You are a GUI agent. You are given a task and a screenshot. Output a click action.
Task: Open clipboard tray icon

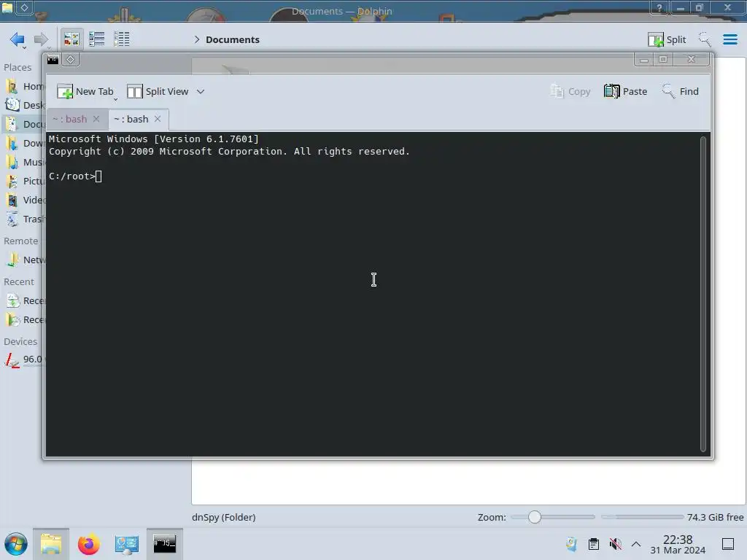point(594,544)
